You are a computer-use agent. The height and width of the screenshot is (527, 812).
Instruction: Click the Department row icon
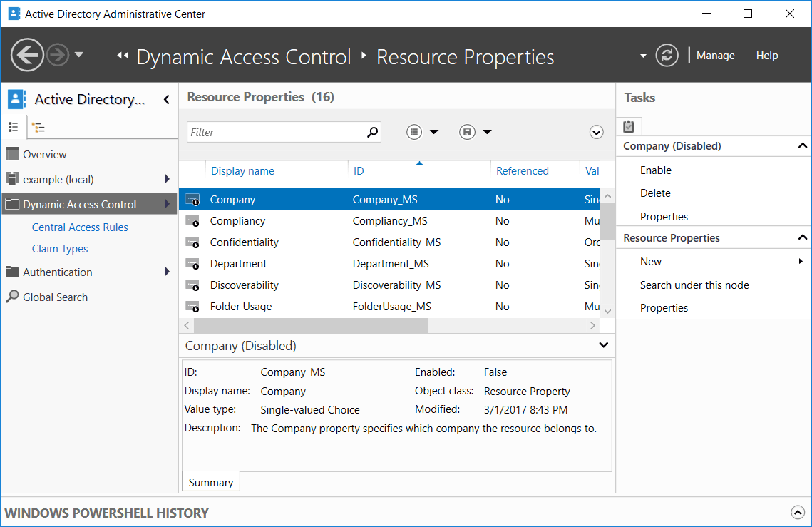coord(192,264)
